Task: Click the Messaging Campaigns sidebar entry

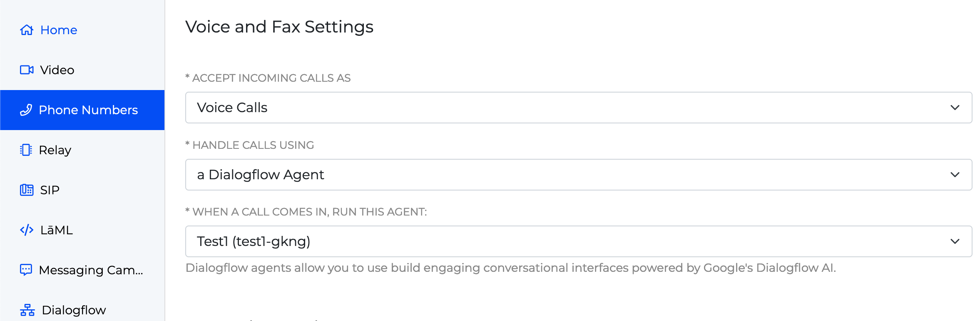Action: click(91, 270)
